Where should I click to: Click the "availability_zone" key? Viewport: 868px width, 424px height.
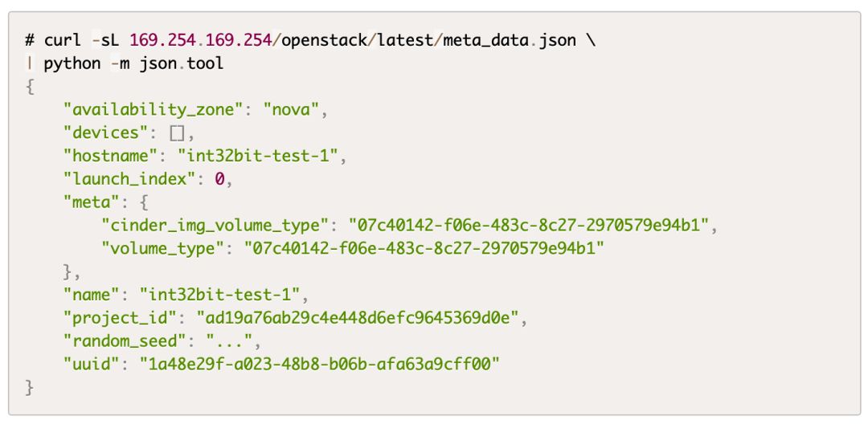pos(156,109)
